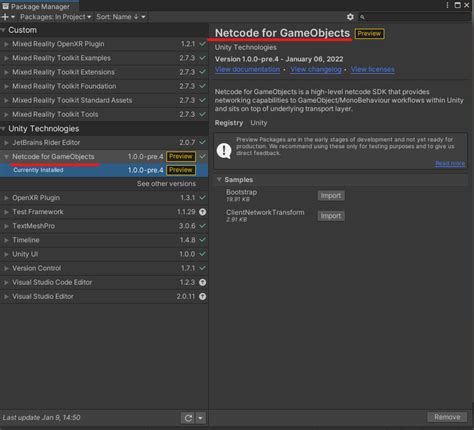This screenshot has height=430, width=474.
Task: Click the refresh package list icon
Action: tap(188, 418)
